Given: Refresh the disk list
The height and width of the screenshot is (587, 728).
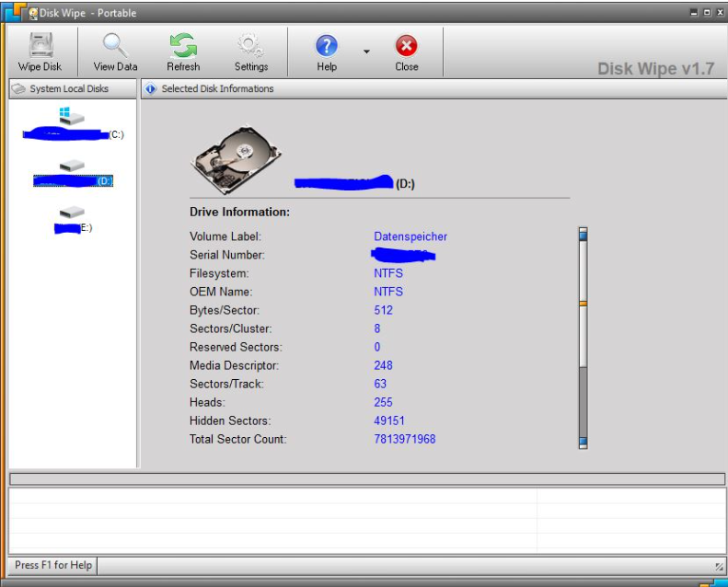Looking at the screenshot, I should [x=183, y=52].
